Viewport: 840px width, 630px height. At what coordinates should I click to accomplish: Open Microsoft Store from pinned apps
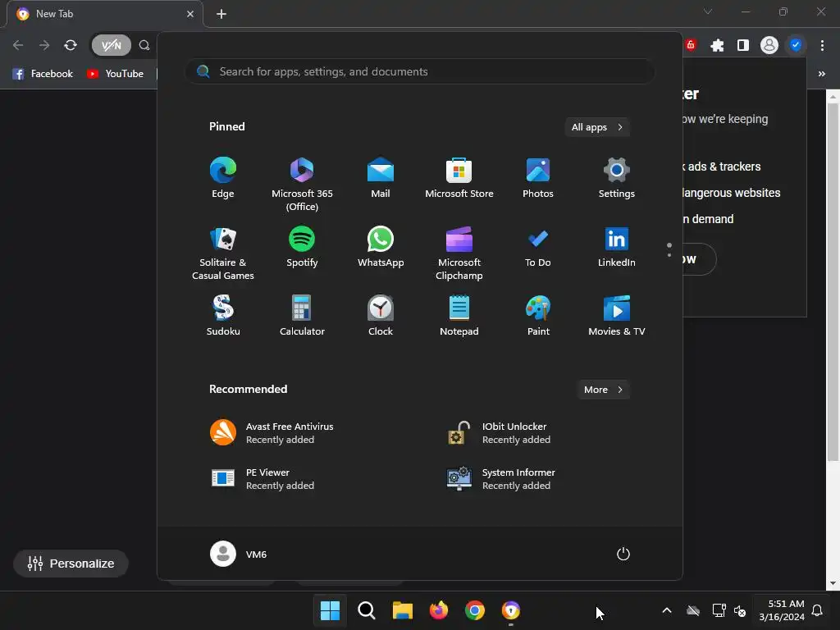(x=459, y=178)
